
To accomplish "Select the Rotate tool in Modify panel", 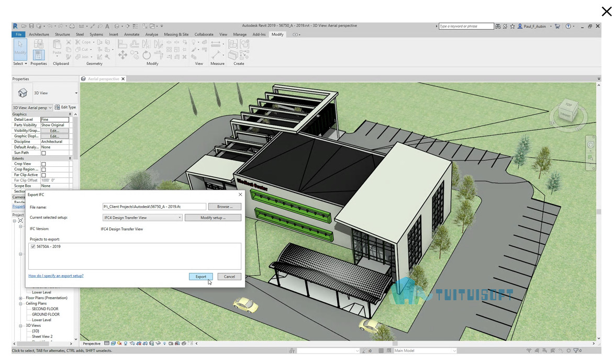I will (147, 55).
